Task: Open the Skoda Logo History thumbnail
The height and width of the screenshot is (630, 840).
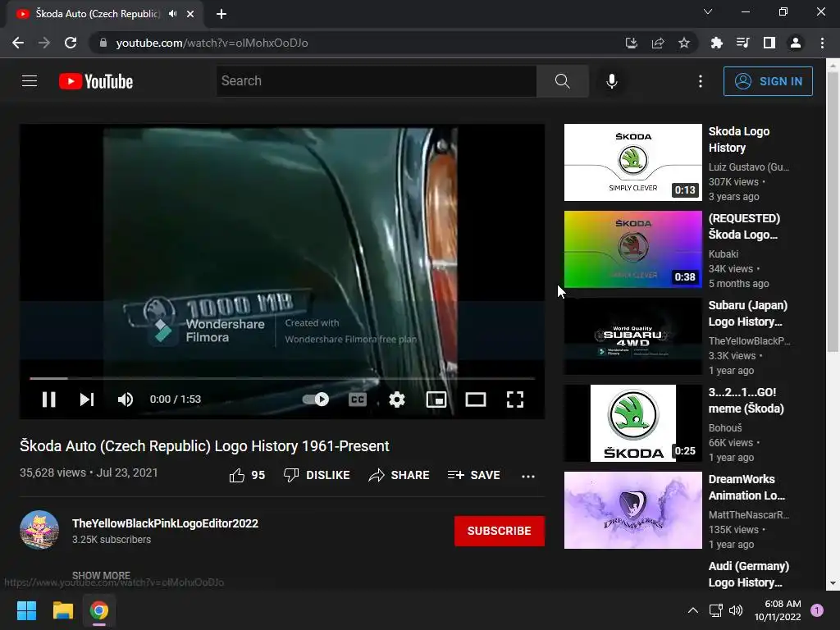Action: click(x=632, y=162)
